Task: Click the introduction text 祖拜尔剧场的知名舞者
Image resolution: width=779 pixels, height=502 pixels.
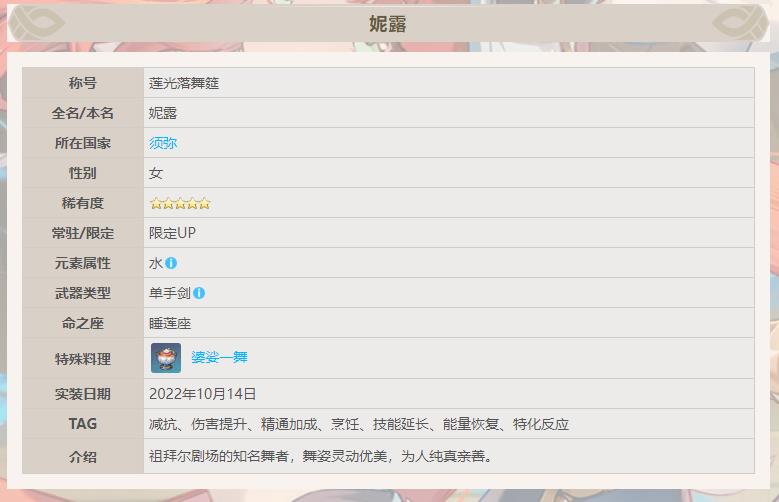Action: 219,456
